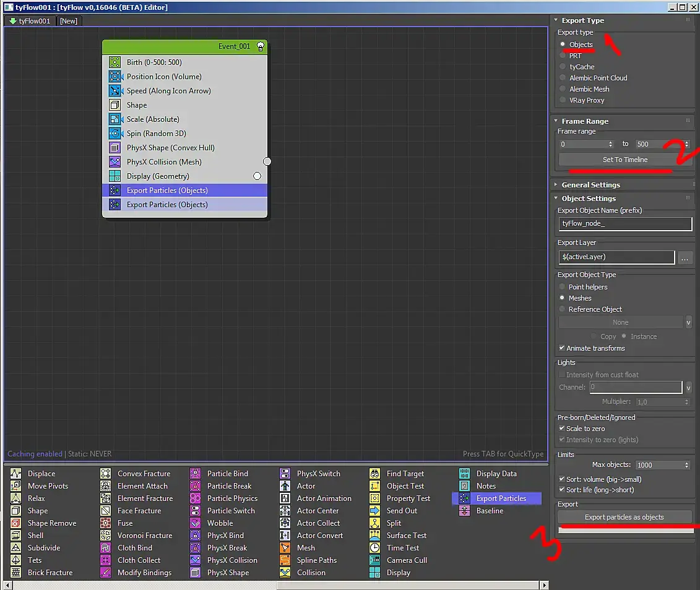The image size is (700, 590).
Task: Click the PhysX Shape (Convex Hull) operator icon
Action: pos(115,148)
